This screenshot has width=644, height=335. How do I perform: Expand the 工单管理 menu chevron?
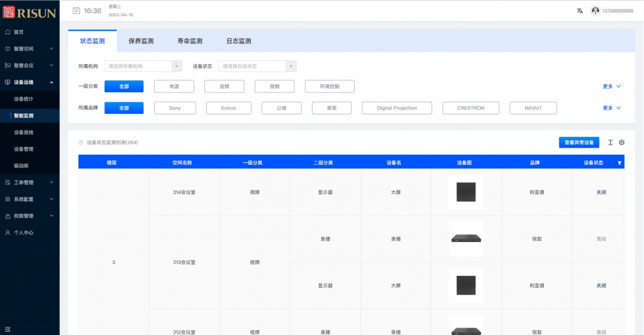coord(52,183)
